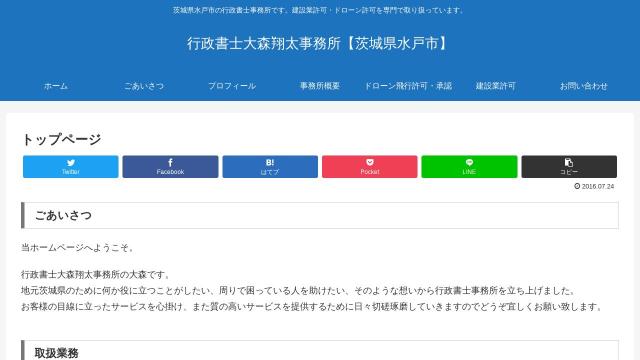Click the sentence starting 地元茨城県のために
This screenshot has height=360, width=640.
click(299, 291)
